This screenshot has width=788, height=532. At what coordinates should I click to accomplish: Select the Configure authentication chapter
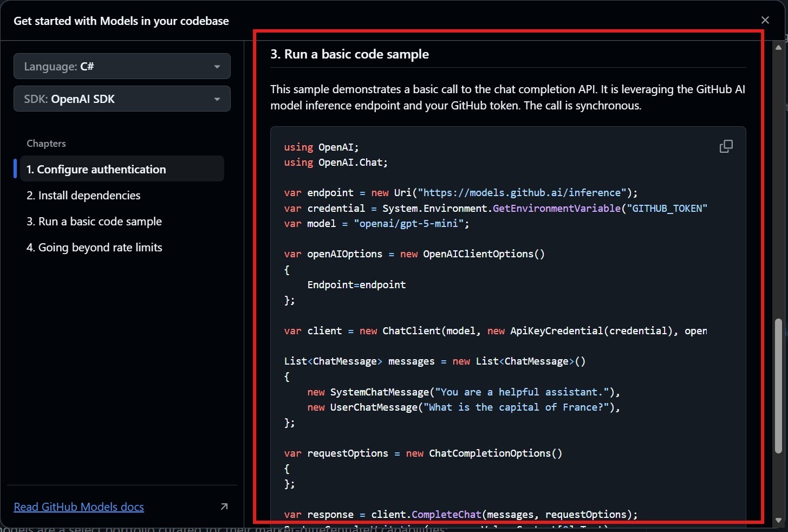pyautogui.click(x=122, y=169)
